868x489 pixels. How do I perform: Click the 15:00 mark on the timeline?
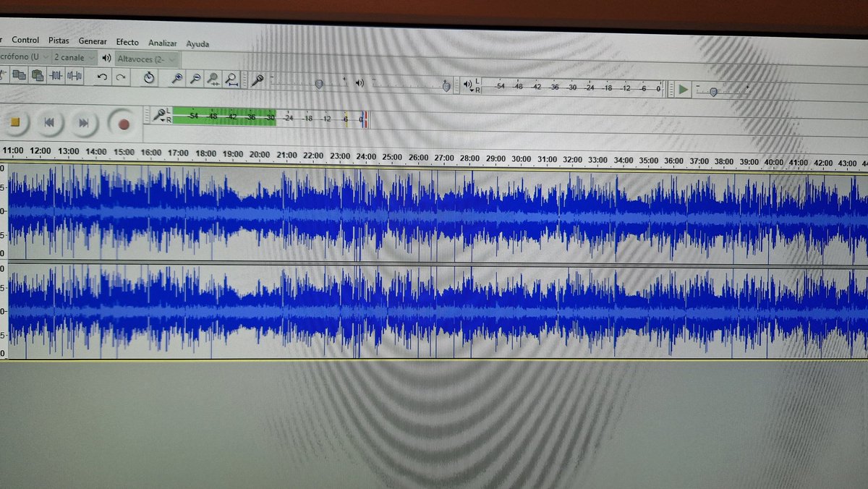click(124, 152)
